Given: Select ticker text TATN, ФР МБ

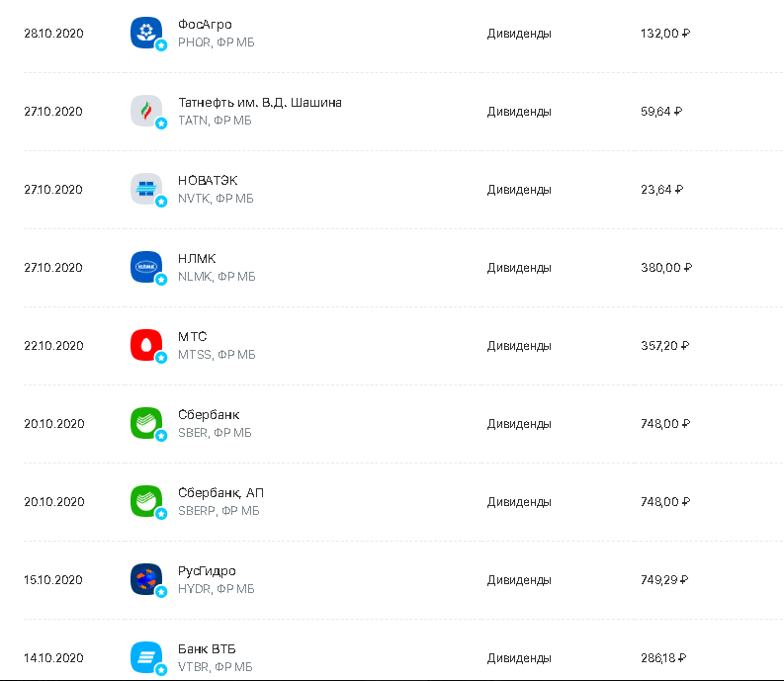Looking at the screenshot, I should (x=215, y=121).
